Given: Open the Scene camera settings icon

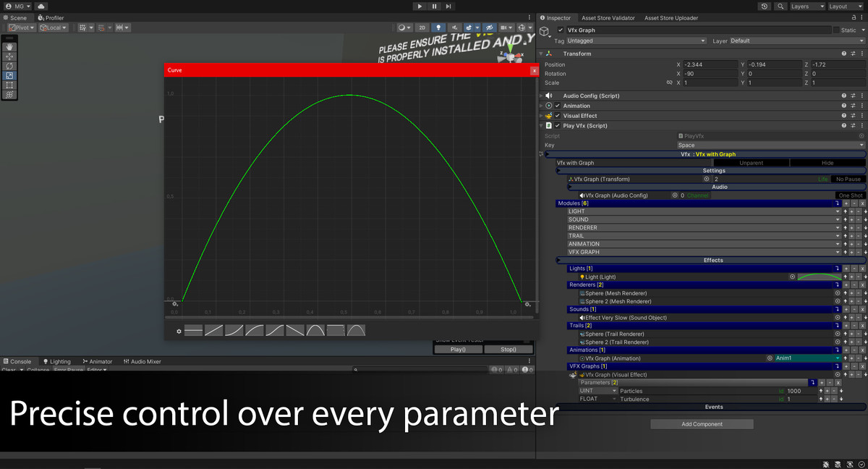Looking at the screenshot, I should (x=506, y=28).
